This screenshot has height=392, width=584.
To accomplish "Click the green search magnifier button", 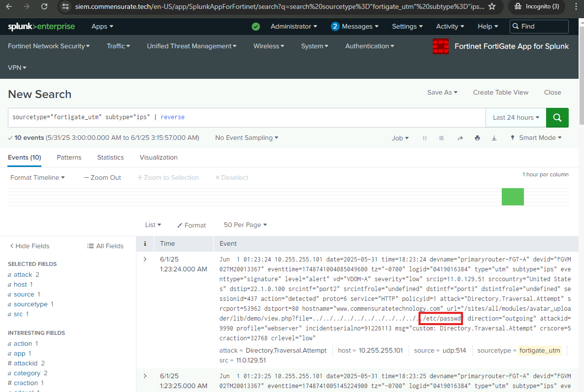I will tap(557, 118).
